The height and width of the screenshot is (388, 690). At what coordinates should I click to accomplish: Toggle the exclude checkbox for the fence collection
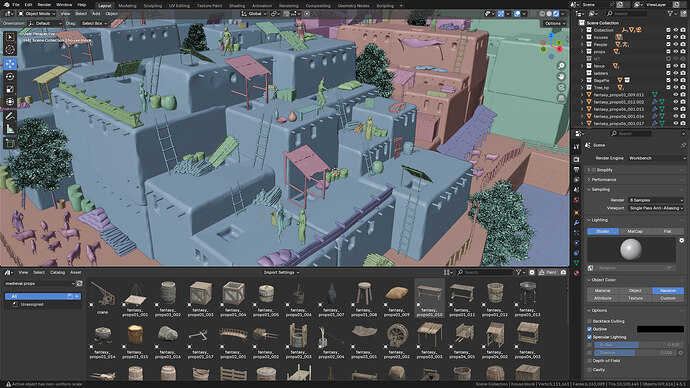(668, 66)
